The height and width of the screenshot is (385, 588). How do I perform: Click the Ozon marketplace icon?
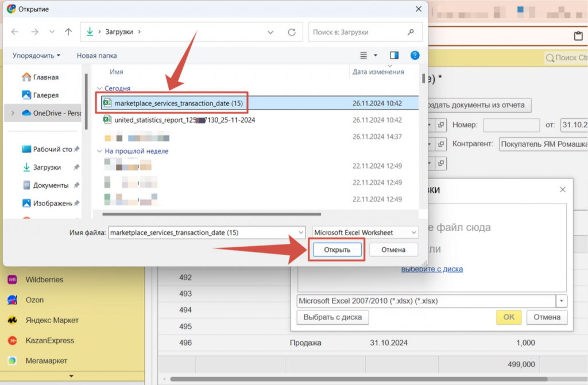tap(12, 300)
